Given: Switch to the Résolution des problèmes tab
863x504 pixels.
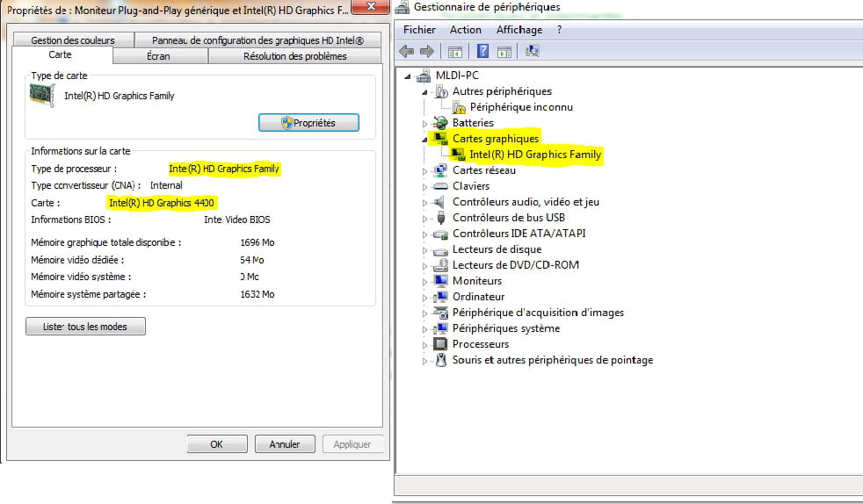Looking at the screenshot, I should point(294,56).
